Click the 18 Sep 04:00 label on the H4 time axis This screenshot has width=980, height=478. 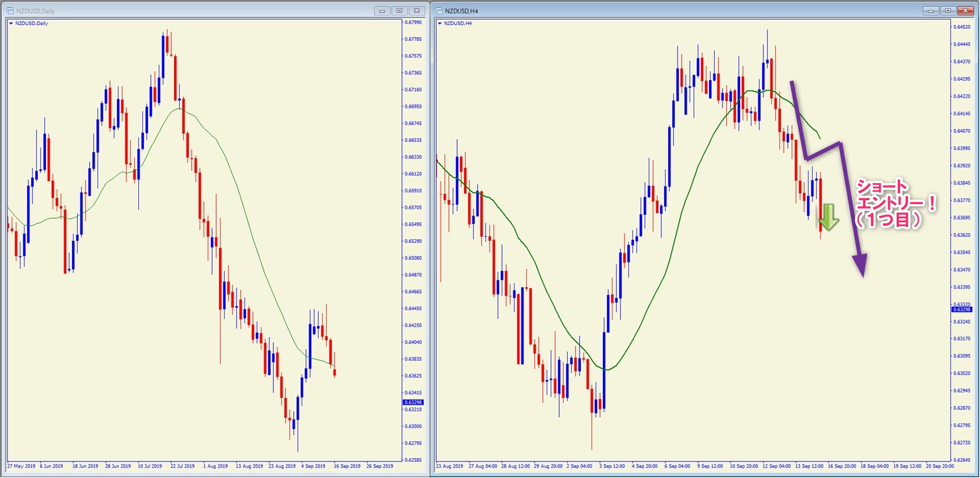coord(875,466)
